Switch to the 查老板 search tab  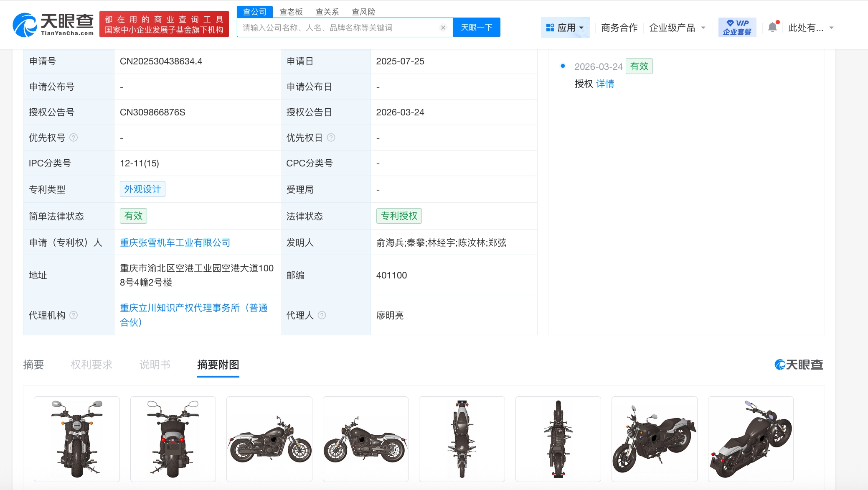(x=291, y=12)
